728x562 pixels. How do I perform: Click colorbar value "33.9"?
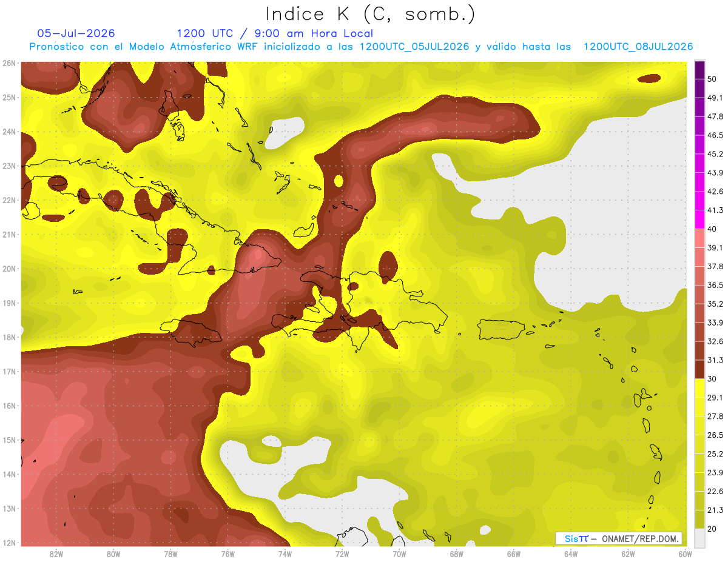[x=715, y=323]
